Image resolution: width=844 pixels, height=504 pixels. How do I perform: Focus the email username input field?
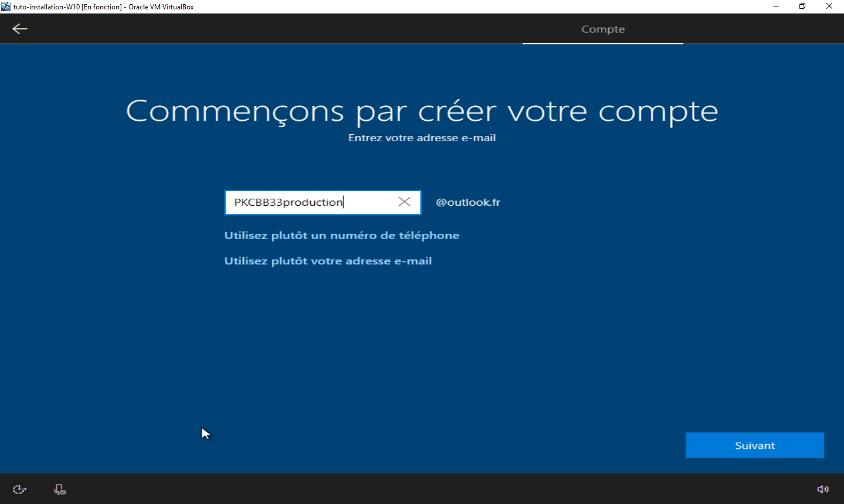(x=369, y=202)
